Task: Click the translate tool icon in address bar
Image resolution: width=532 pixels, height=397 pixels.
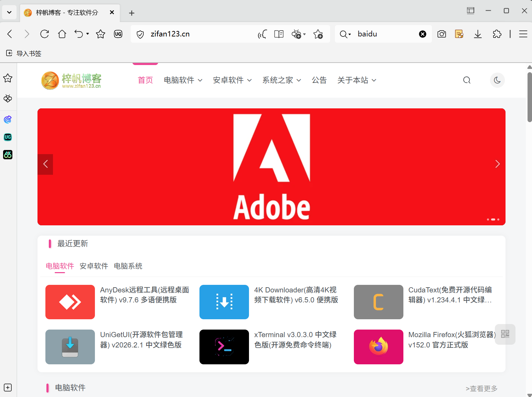Action: click(x=296, y=34)
